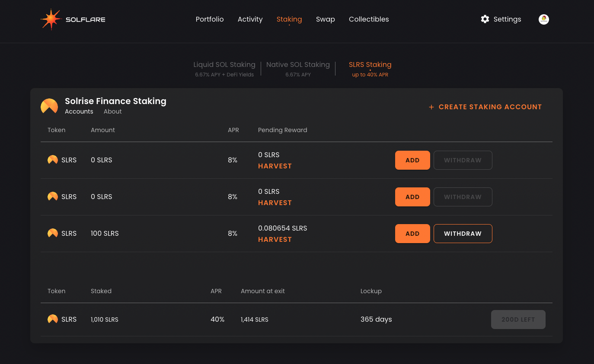Image resolution: width=594 pixels, height=364 pixels.
Task: Click the Lockup column header
Action: point(371,291)
